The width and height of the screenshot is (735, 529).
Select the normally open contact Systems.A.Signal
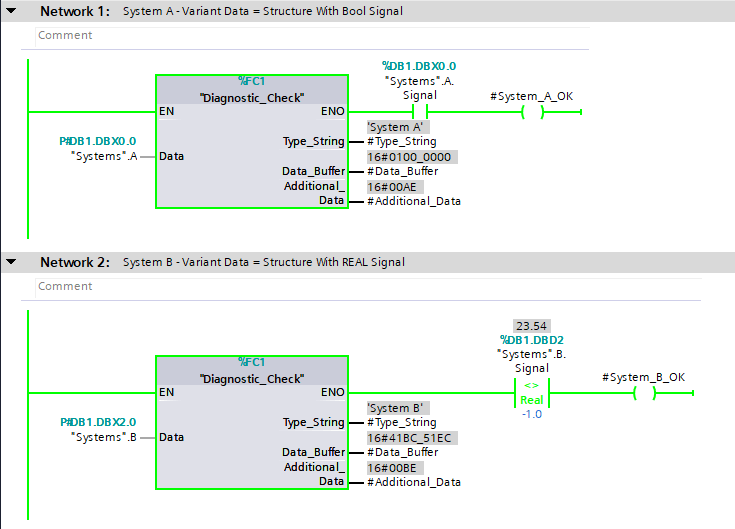(419, 112)
